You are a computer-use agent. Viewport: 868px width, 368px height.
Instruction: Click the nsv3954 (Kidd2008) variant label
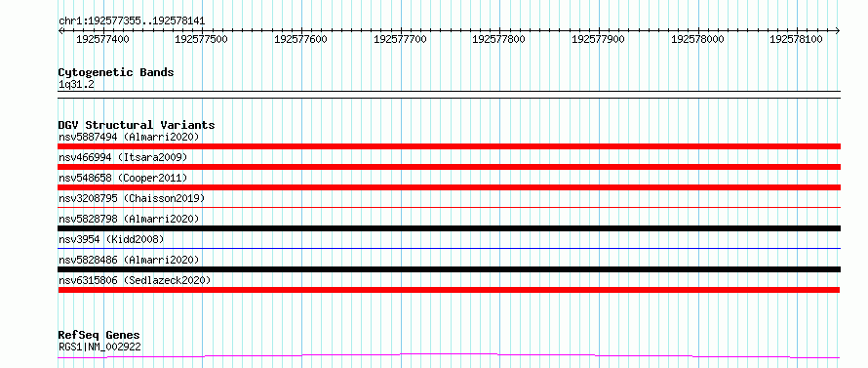point(111,239)
